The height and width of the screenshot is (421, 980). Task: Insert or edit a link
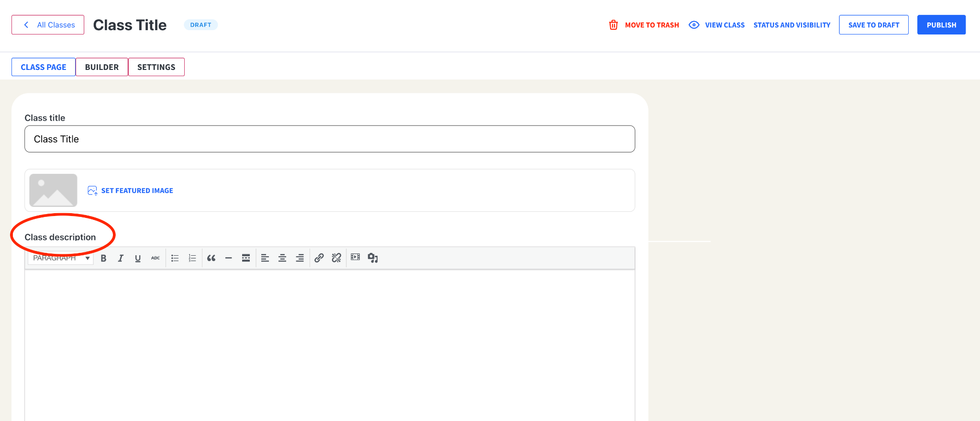click(319, 258)
